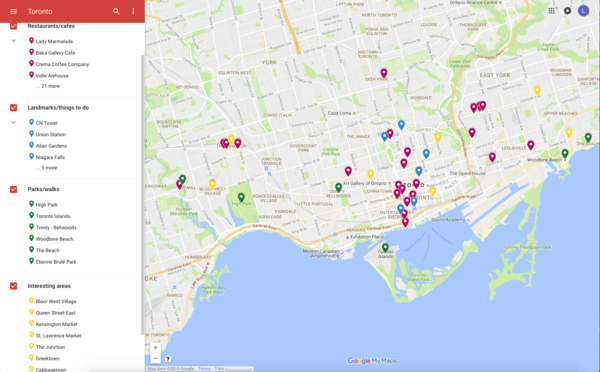
Task: Open the Terms link below the map
Action: click(x=204, y=369)
